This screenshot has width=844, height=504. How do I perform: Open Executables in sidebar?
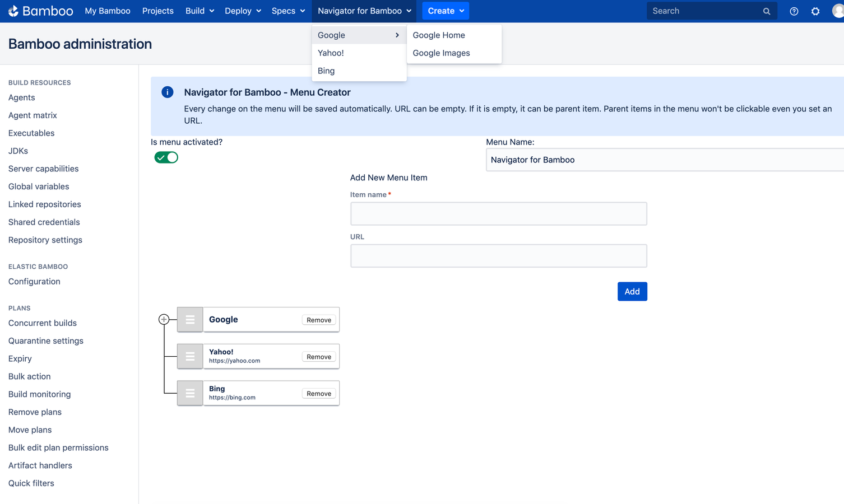click(x=31, y=133)
